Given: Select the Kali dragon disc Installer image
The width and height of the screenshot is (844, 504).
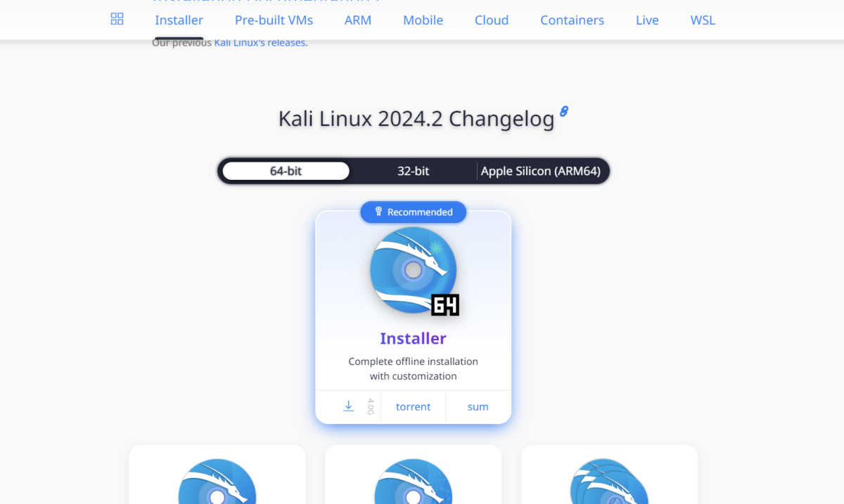Looking at the screenshot, I should click(x=413, y=269).
